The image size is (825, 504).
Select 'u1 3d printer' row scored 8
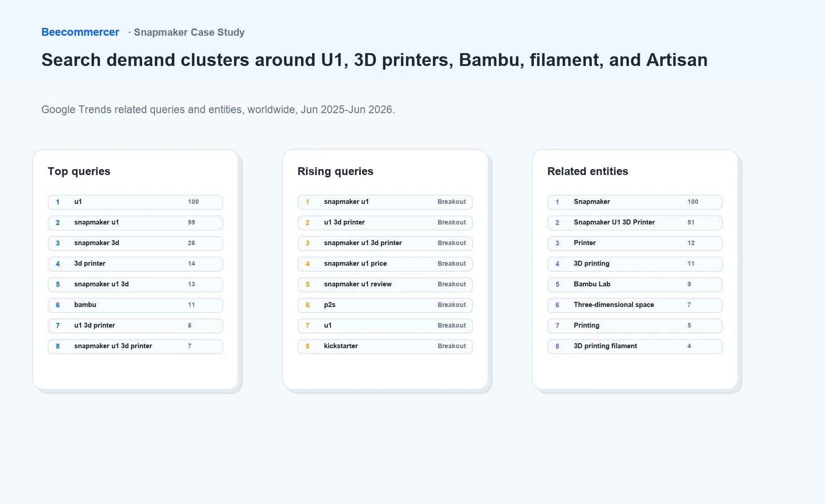coord(135,326)
